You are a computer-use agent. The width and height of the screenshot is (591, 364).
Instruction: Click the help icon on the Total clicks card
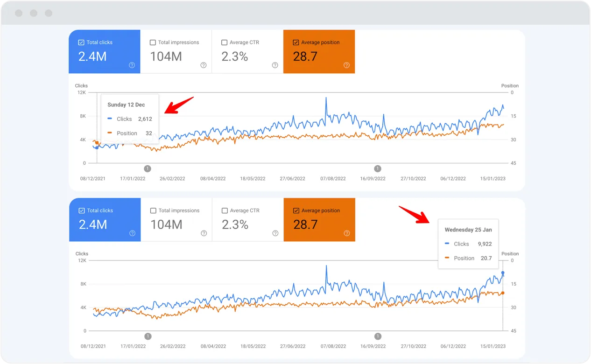132,65
